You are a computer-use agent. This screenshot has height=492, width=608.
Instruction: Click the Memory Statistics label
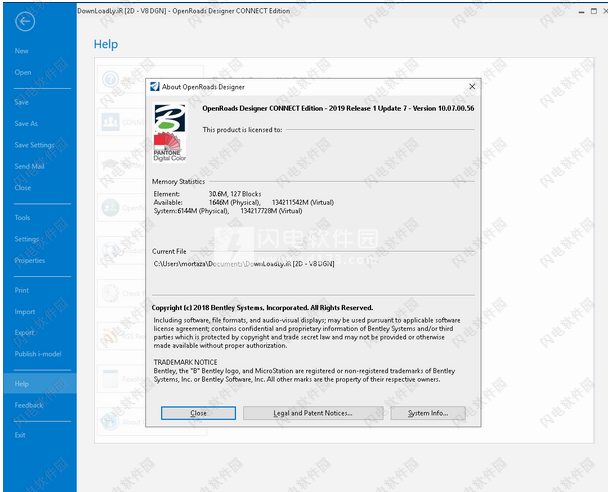tap(178, 181)
